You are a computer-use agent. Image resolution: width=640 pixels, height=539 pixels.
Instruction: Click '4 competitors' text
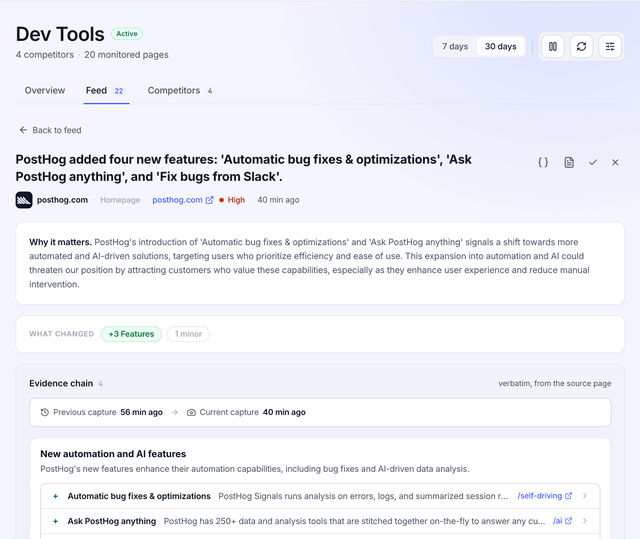(45, 55)
